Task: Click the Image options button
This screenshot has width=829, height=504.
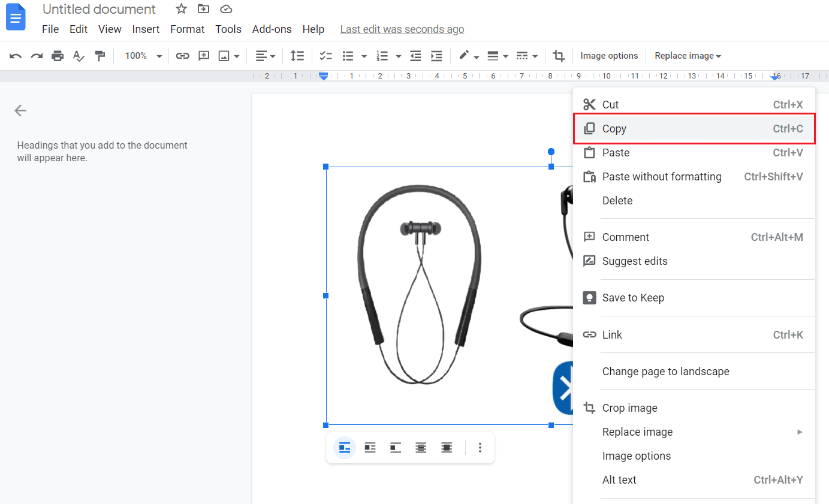Action: point(609,56)
